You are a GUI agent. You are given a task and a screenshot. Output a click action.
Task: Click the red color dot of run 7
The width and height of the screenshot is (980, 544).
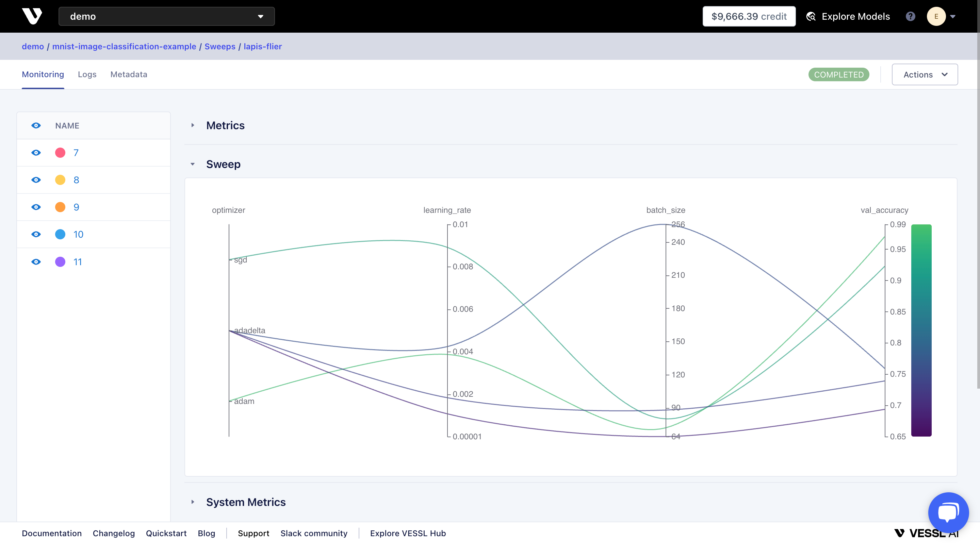pyautogui.click(x=60, y=153)
